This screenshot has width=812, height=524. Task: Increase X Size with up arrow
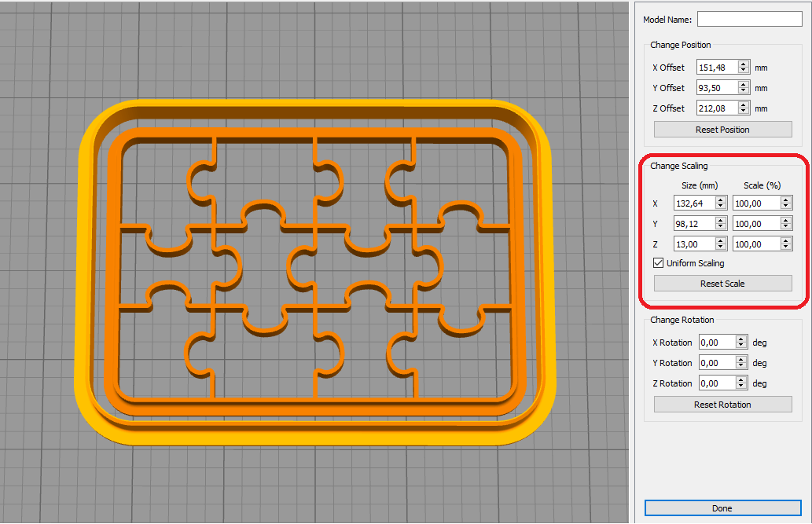[x=721, y=200]
